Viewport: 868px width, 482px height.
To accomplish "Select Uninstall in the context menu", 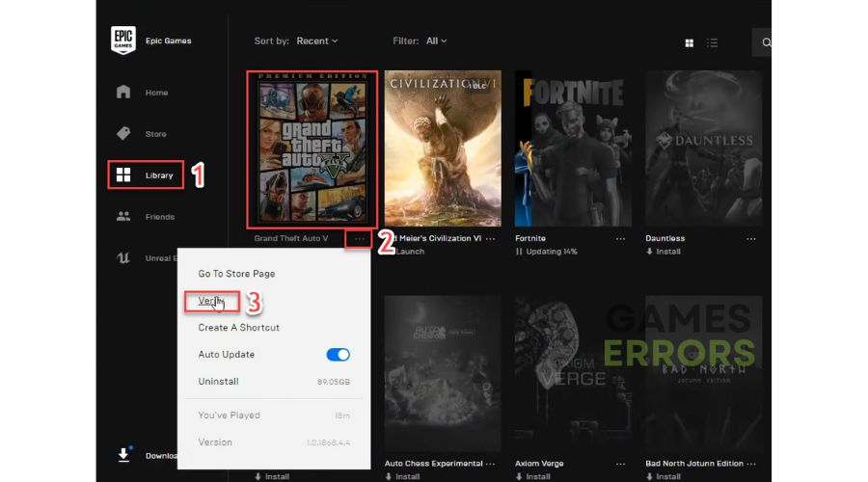I will (x=218, y=382).
